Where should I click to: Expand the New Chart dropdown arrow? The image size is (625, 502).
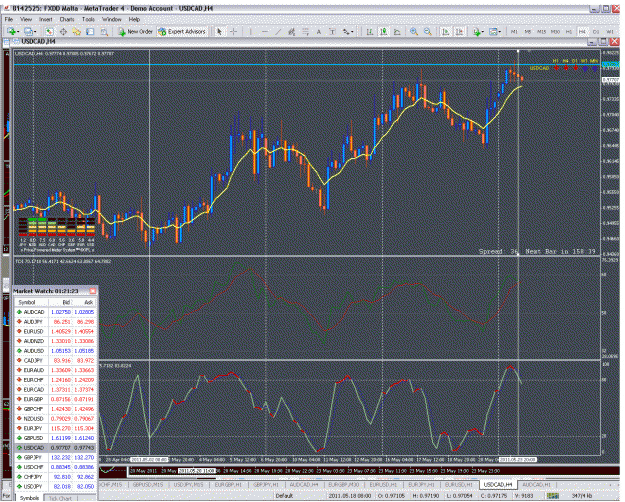18,32
